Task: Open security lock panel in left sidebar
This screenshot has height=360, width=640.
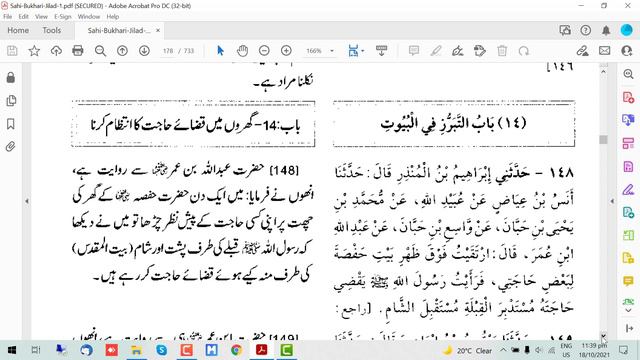Action: pyautogui.click(x=11, y=77)
